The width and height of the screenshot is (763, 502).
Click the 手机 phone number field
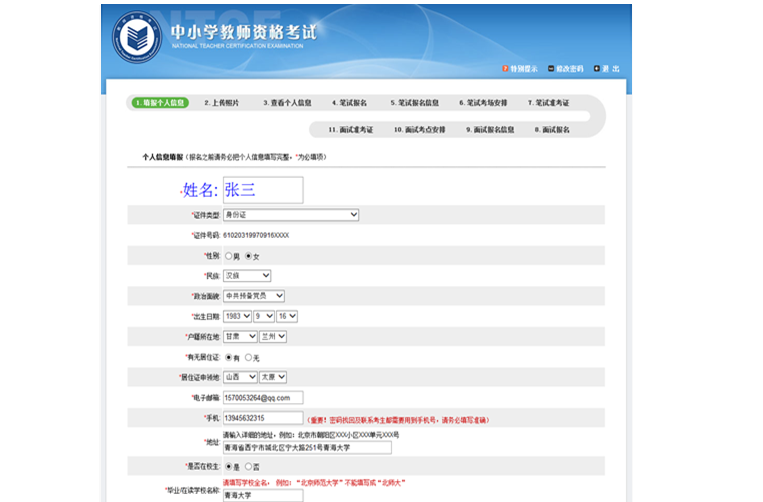pyautogui.click(x=262, y=418)
